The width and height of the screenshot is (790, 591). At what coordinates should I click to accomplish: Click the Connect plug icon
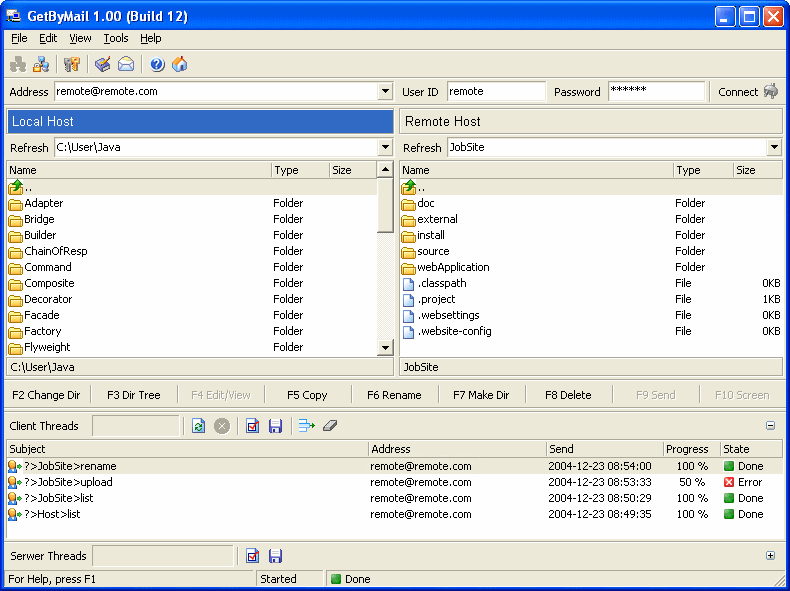771,91
